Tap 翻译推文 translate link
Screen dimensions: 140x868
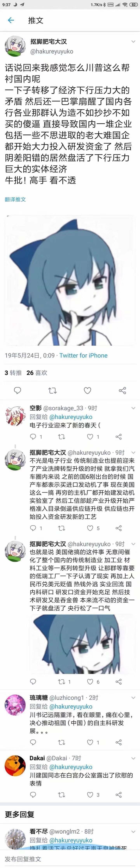tap(15, 199)
